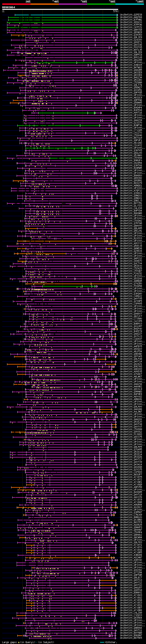
Task: Select hit UniRef100_B9RUF0
Action: (131, 161)
